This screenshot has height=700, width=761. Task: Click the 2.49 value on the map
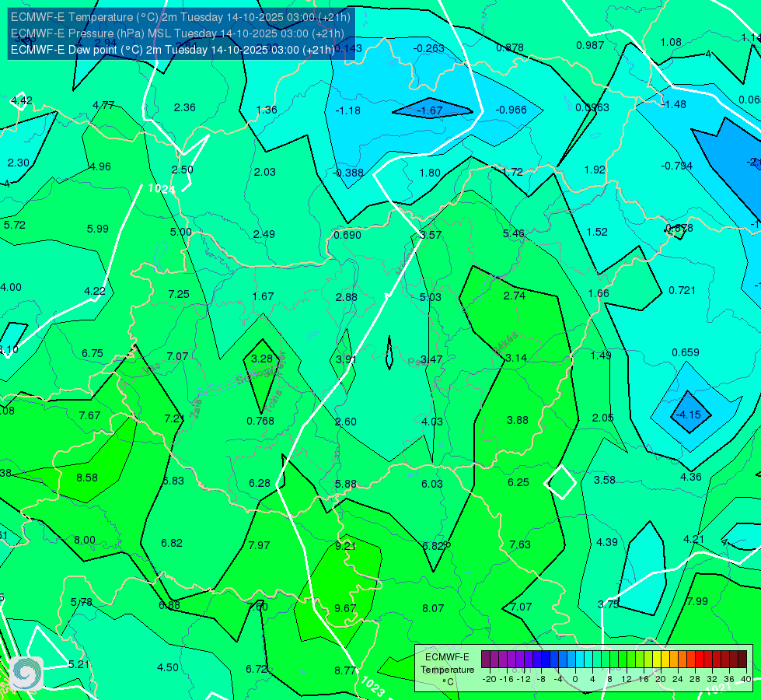(264, 235)
